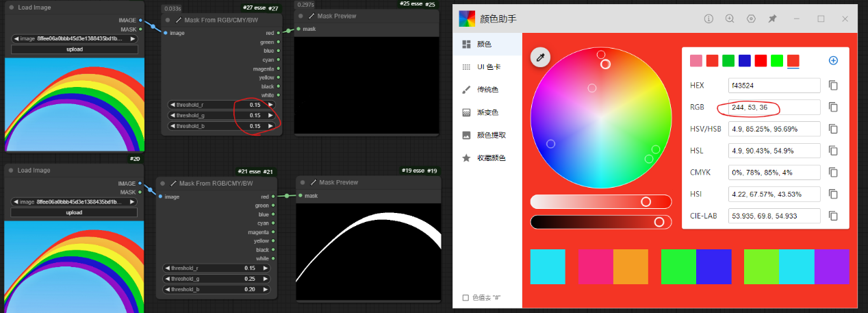The image size is (868, 313).
Task: Collapse the top Load Image node
Action: (x=10, y=8)
